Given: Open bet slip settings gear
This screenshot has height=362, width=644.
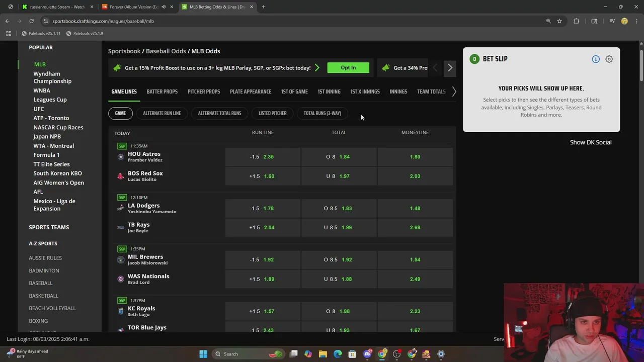Looking at the screenshot, I should pos(609,59).
